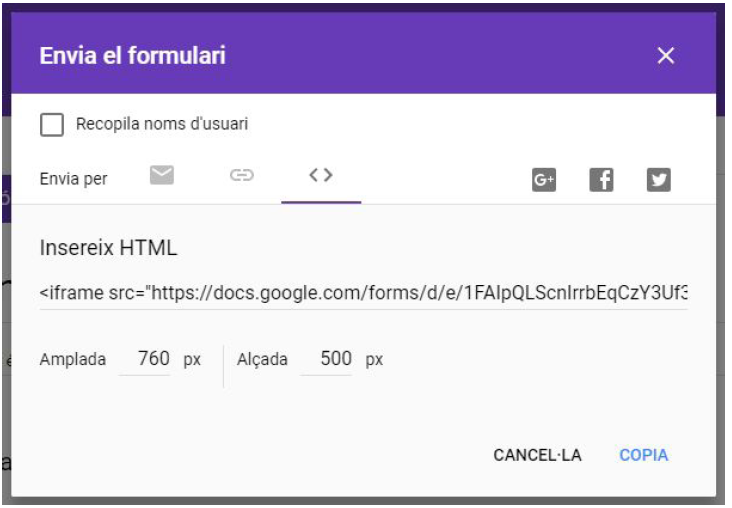Share the form on Facebook
Viewport: 732px width, 508px height.
click(x=600, y=180)
